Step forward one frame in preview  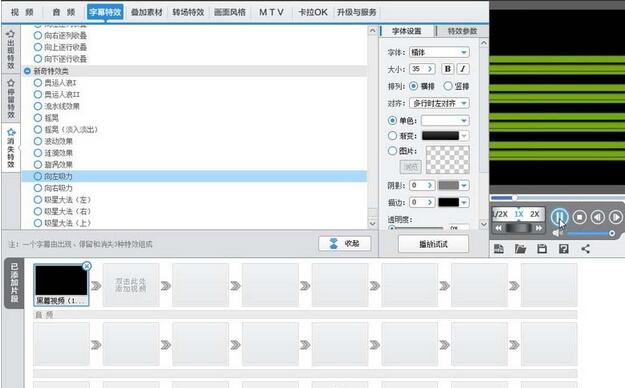pos(615,217)
